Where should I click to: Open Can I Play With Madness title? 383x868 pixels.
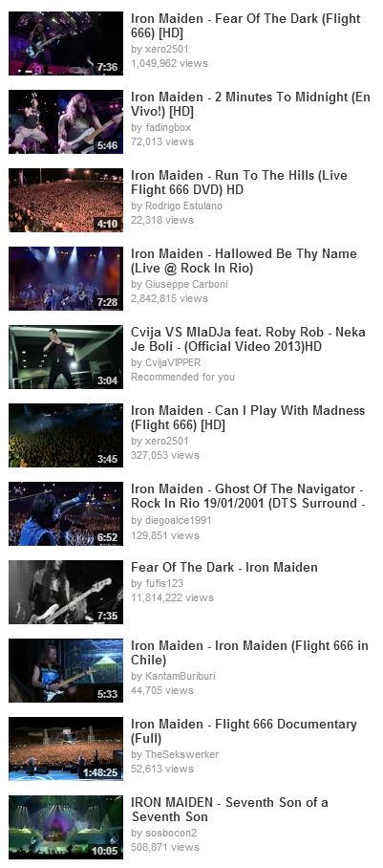pyautogui.click(x=248, y=418)
